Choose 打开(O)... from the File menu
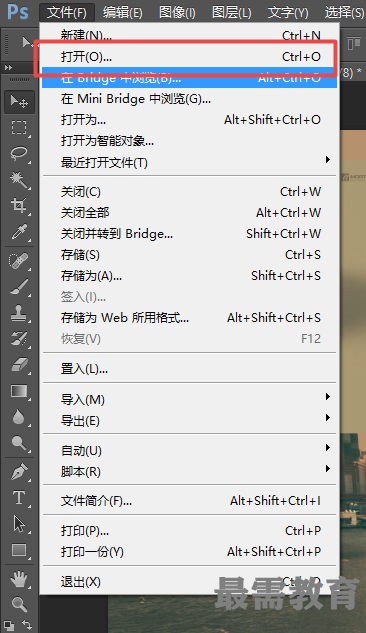This screenshot has width=366, height=633. 190,57
